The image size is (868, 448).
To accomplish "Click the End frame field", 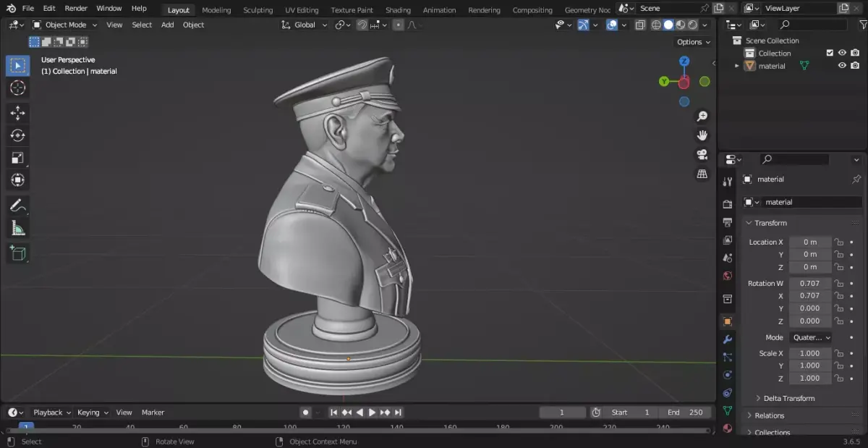I will (685, 413).
